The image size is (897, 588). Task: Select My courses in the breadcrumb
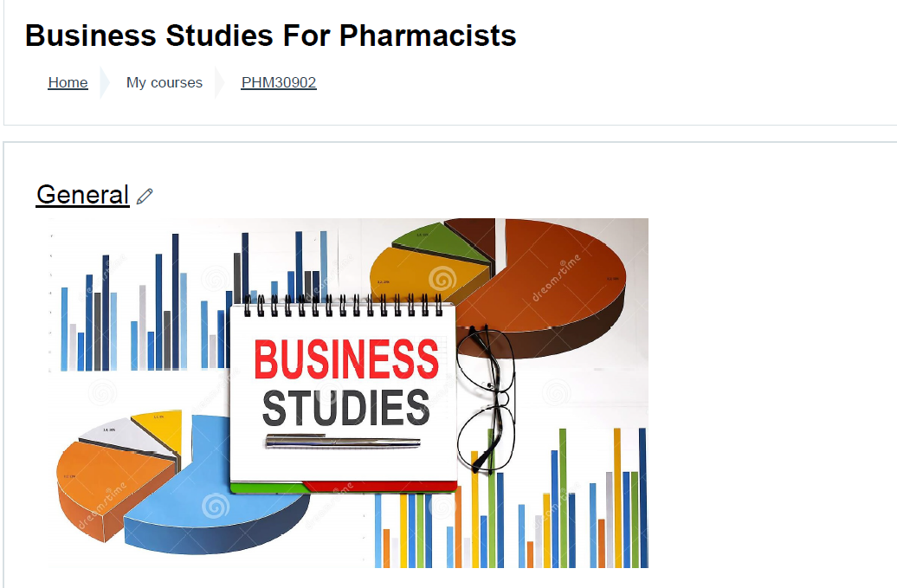point(165,82)
